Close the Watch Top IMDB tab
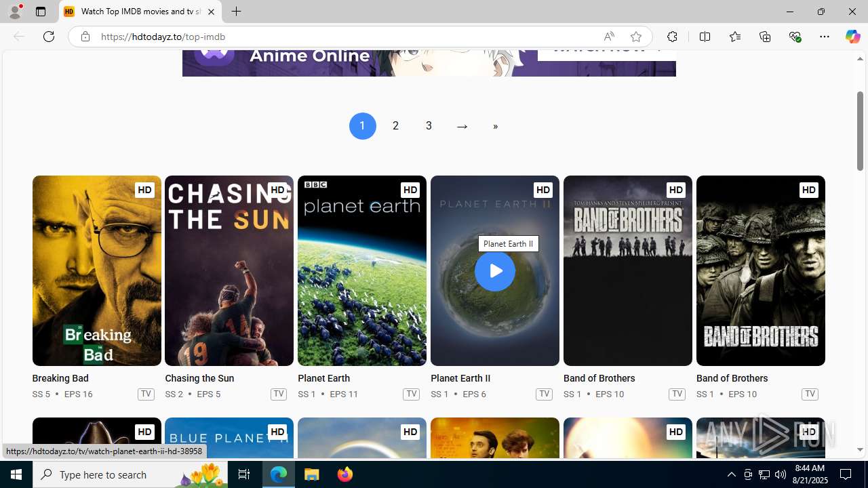The image size is (868, 488). (x=211, y=12)
